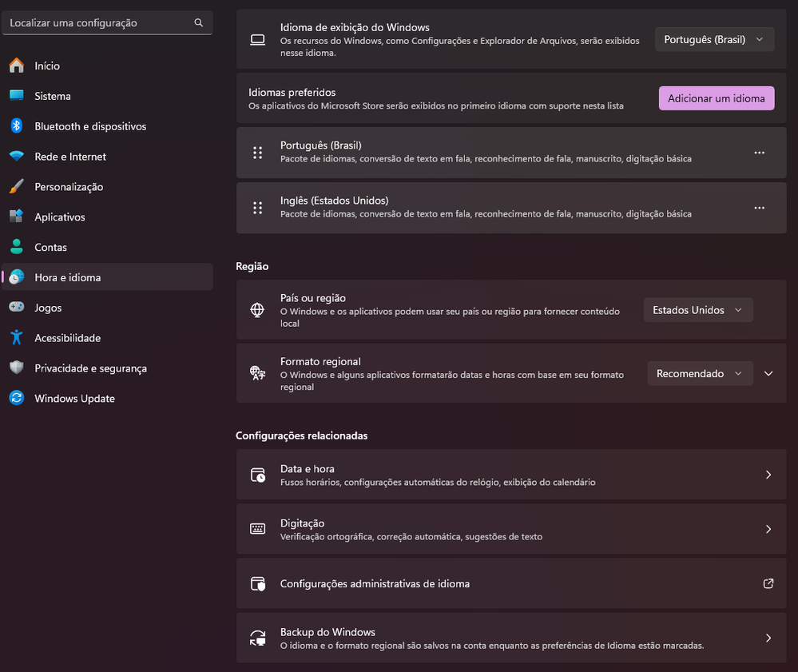798x672 pixels.
Task: Open more options for Inglês (Estados Unidos)
Action: coord(760,208)
